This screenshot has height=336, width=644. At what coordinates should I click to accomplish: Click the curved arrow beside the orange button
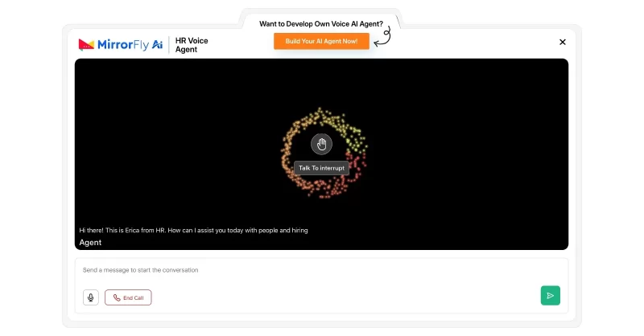click(x=382, y=39)
